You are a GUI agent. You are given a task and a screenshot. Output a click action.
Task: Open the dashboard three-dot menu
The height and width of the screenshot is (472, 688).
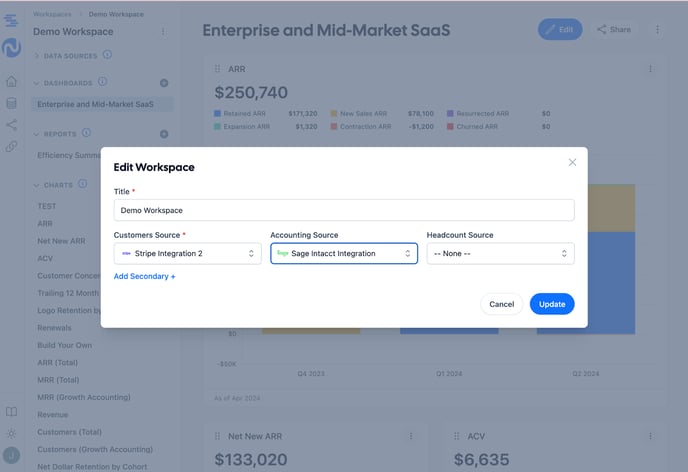pyautogui.click(x=657, y=29)
